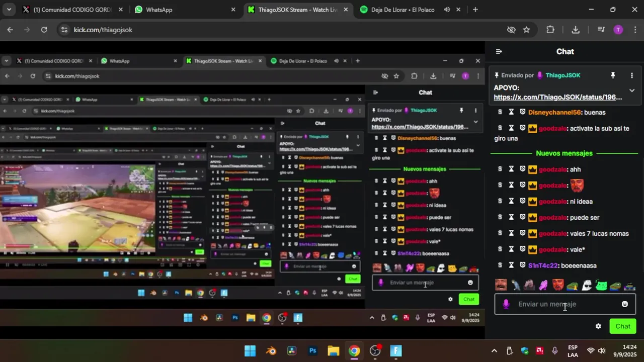The height and width of the screenshot is (362, 644).
Task: Delete the 'activate la sub' message with trash icon
Action: pyautogui.click(x=500, y=128)
